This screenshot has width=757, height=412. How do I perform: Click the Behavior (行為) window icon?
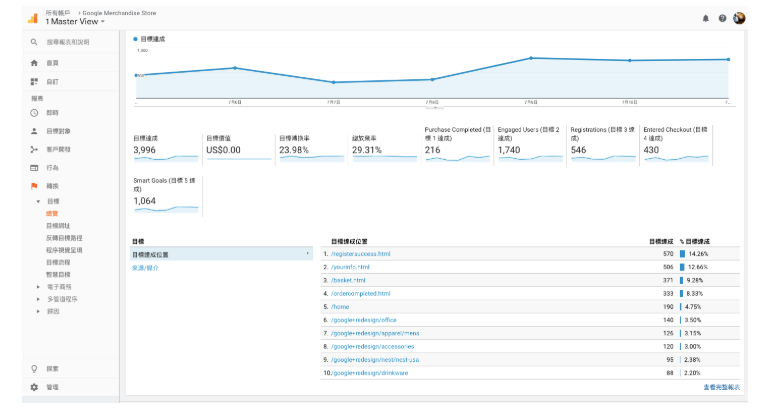(34, 168)
